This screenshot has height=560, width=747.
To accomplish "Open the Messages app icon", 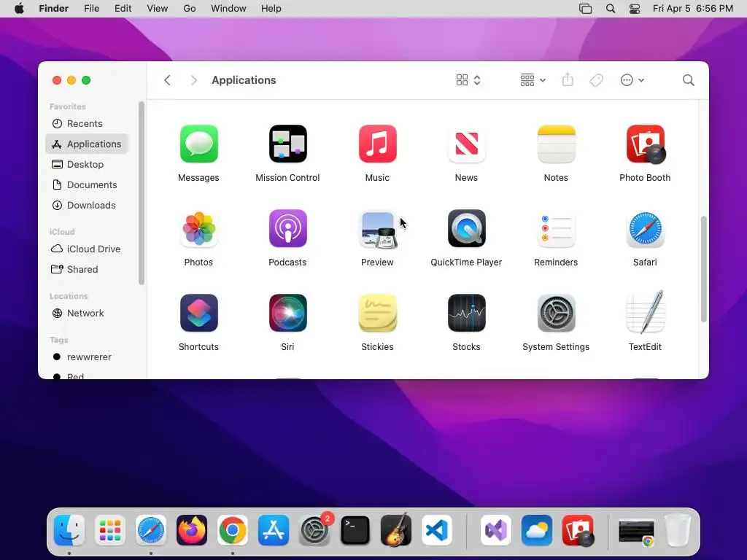I will pos(198,144).
